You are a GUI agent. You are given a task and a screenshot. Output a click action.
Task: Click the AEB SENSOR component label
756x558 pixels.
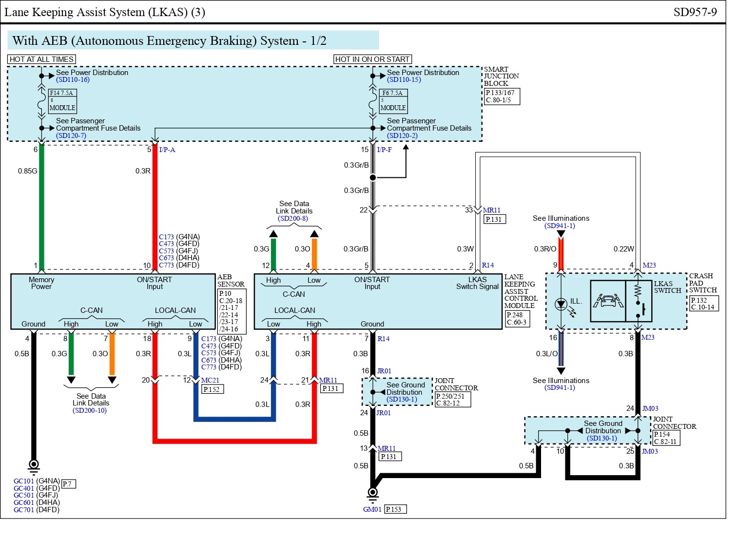(231, 281)
